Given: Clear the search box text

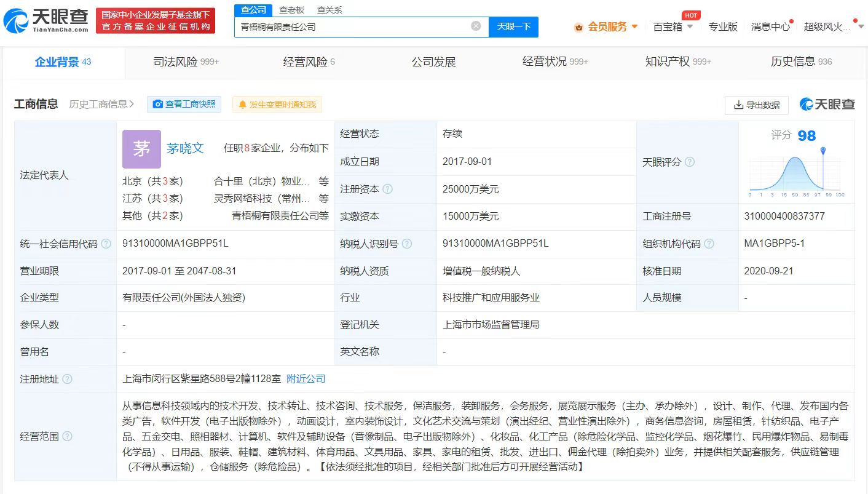Looking at the screenshot, I should point(476,26).
